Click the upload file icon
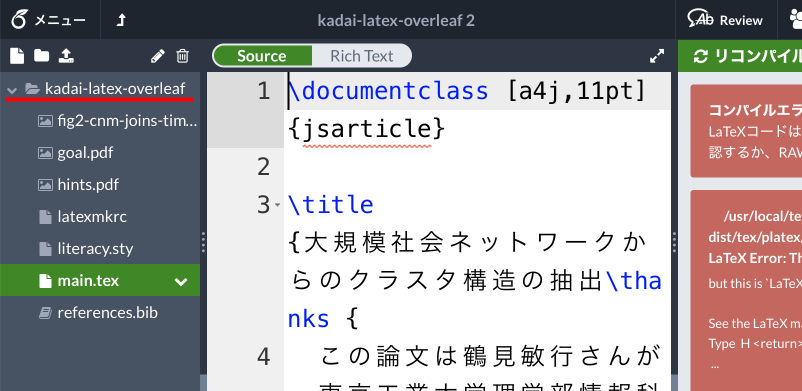 click(66, 55)
